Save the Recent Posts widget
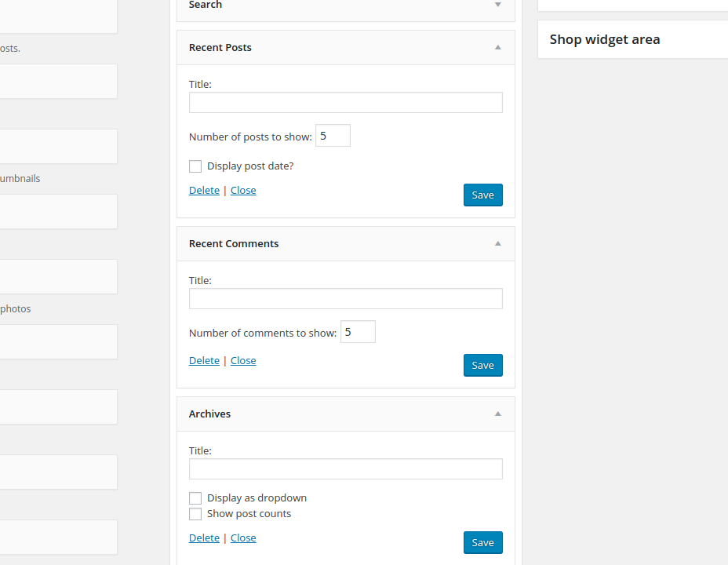The width and height of the screenshot is (728, 565). pos(482,195)
